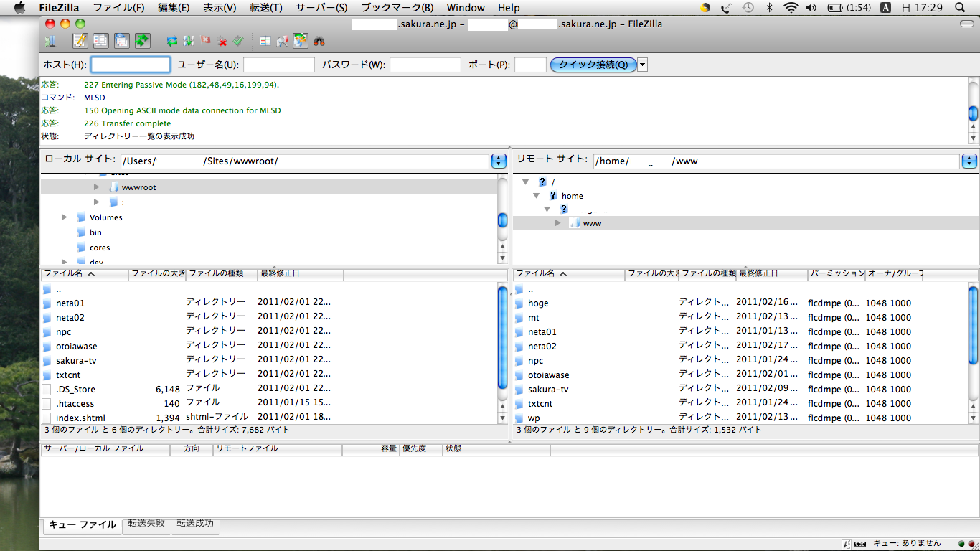This screenshot has width=980, height=551.
Task: Cancel current operation with red flag icon
Action: pos(206,41)
